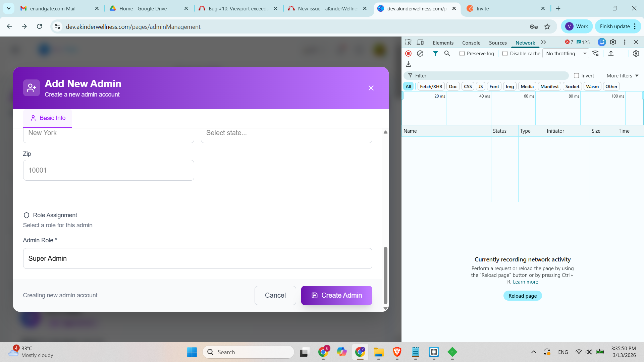644x362 pixels.
Task: Click the DevTools inspect element picker icon
Action: [x=408, y=42]
